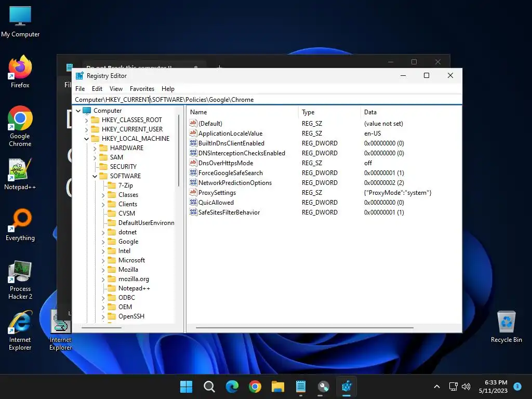The image size is (532, 399).
Task: Expand HKEY_CLASSES_ROOT in the tree
Action: point(86,120)
